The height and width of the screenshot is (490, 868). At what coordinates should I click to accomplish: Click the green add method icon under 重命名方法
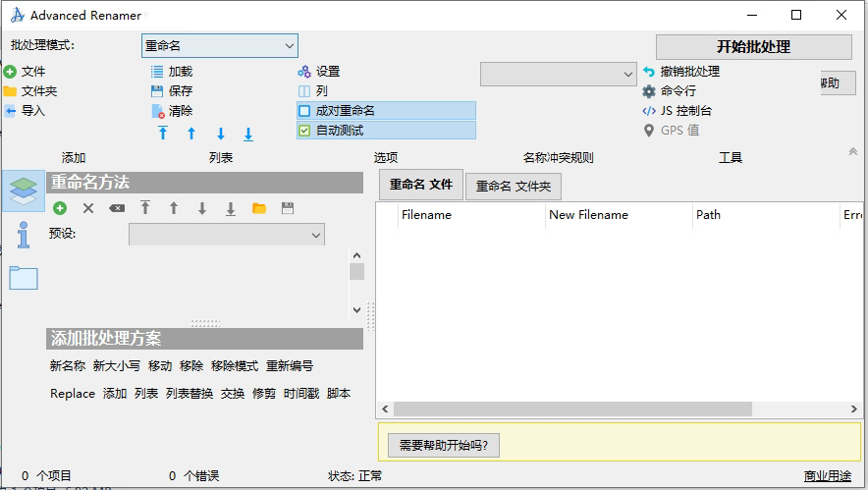60,208
